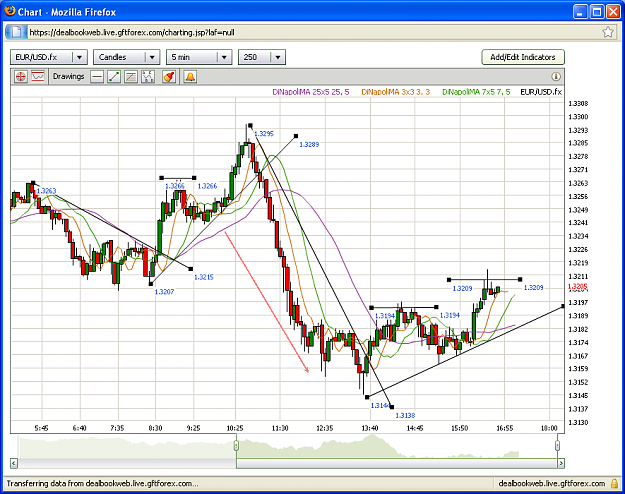Select the trend line drawing tool

point(114,77)
